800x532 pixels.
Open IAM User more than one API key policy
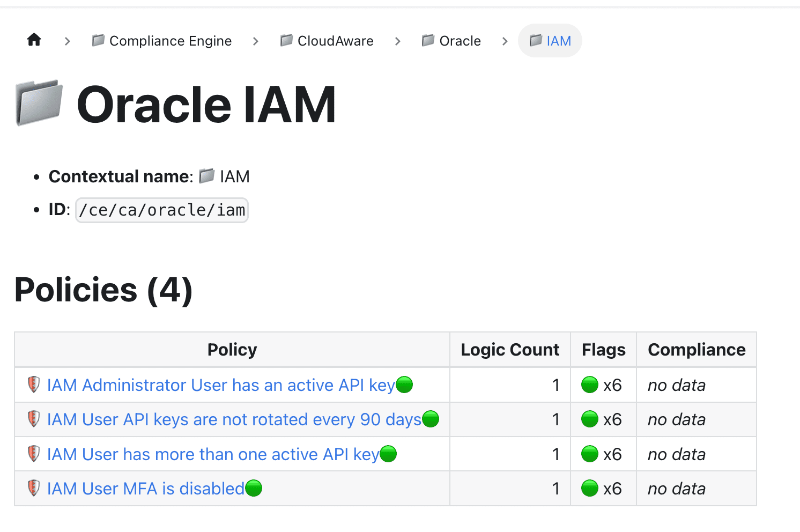pyautogui.click(x=213, y=454)
